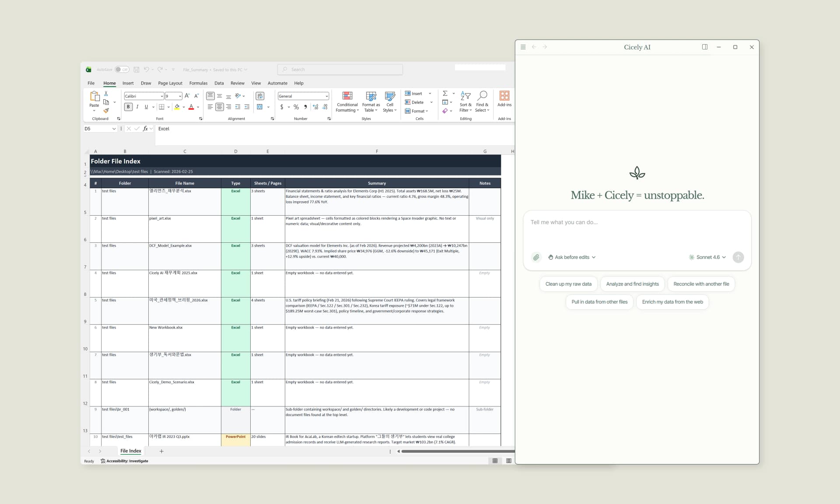This screenshot has height=504, width=840.
Task: Toggle bold formatting
Action: click(128, 107)
